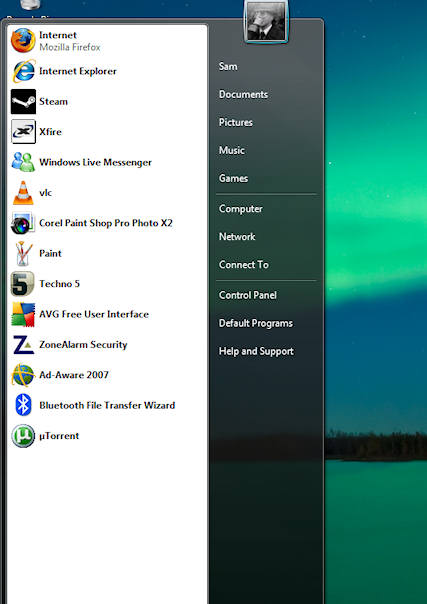Open the Games explorer
This screenshot has width=427, height=604.
click(x=233, y=178)
